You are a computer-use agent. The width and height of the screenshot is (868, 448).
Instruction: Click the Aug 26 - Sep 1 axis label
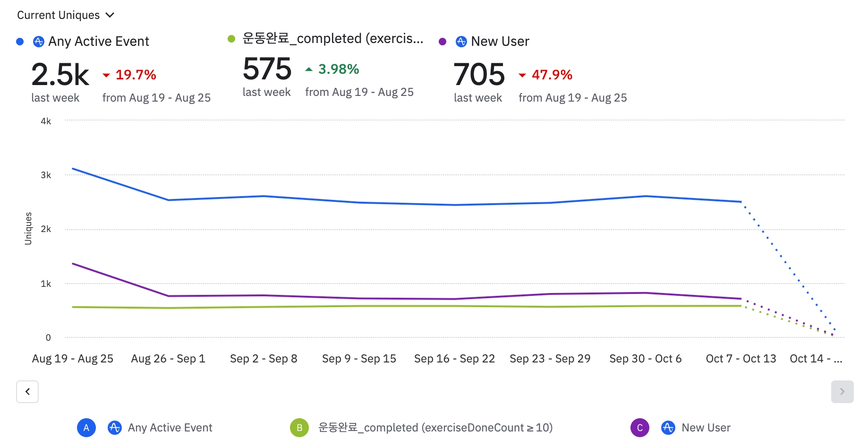[168, 359]
